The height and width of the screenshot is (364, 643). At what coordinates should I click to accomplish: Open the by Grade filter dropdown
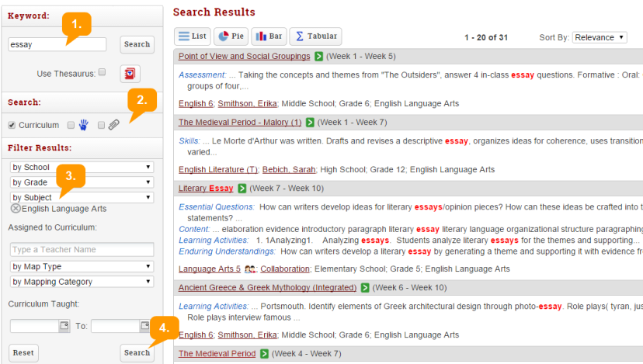[82, 182]
